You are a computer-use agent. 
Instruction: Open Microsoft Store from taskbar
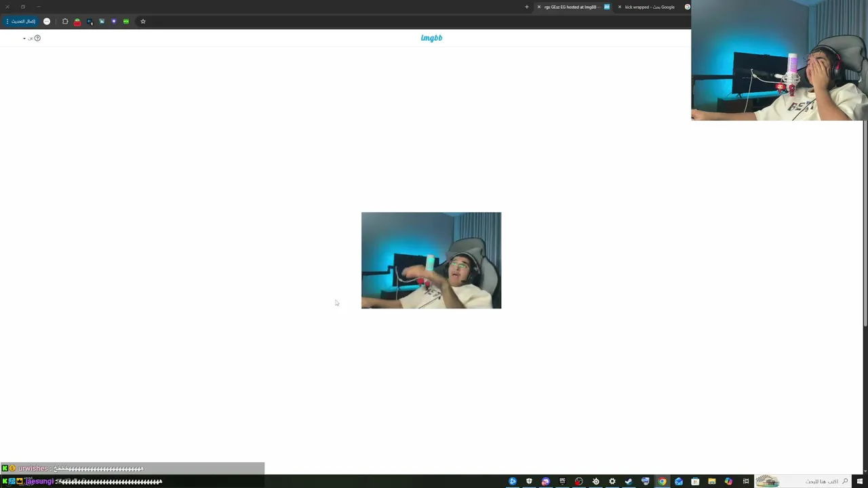(695, 481)
